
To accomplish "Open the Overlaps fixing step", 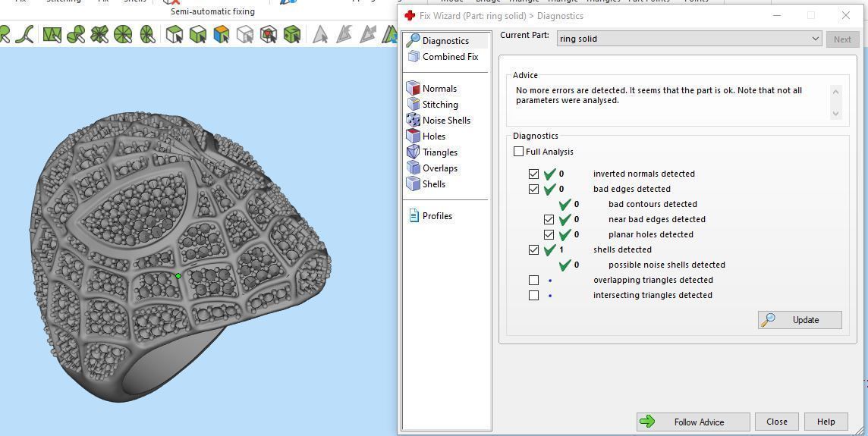I will click(x=432, y=168).
